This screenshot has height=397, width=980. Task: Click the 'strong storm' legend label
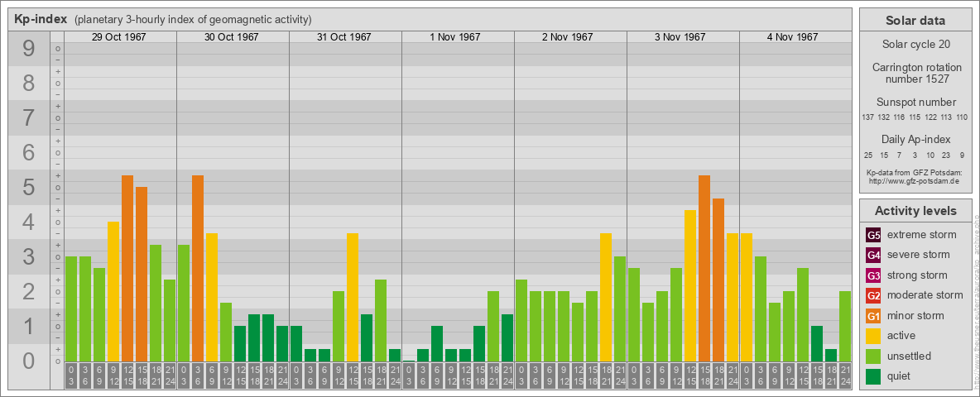(x=917, y=275)
